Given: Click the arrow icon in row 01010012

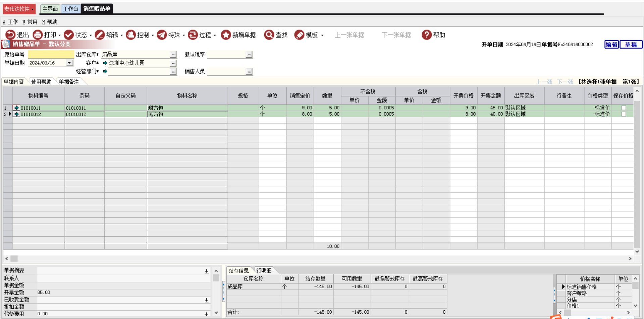Looking at the screenshot, I should [x=16, y=114].
